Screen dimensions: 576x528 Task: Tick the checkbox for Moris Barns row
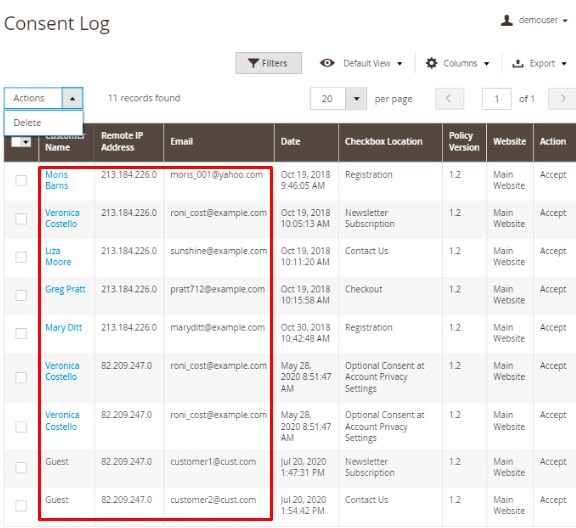point(21,180)
